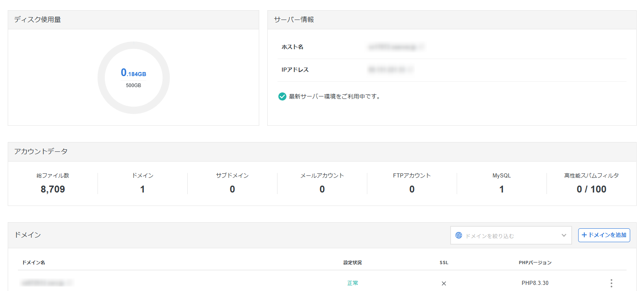Focus the ドメインを絞り込む filter field
This screenshot has height=291, width=644.
tap(511, 235)
